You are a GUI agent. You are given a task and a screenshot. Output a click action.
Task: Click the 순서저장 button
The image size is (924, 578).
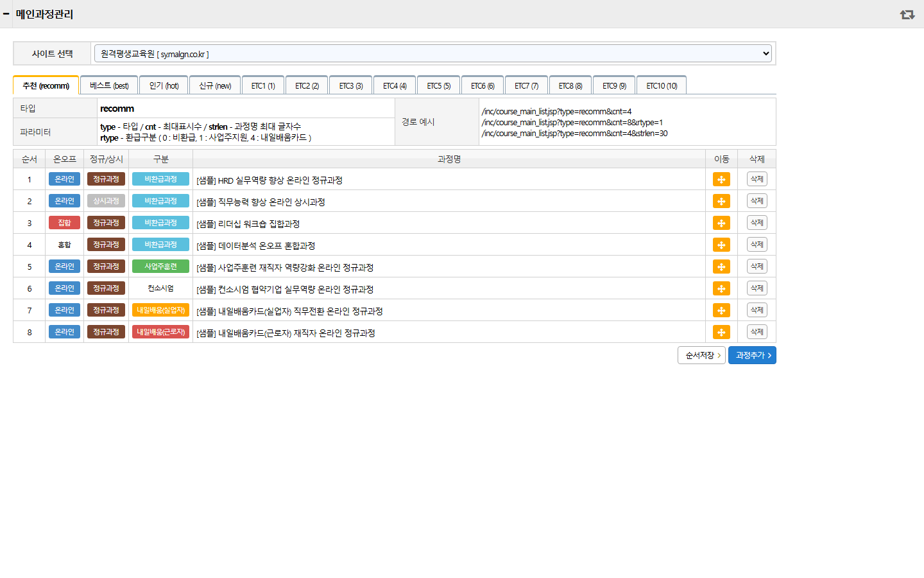pyautogui.click(x=701, y=355)
